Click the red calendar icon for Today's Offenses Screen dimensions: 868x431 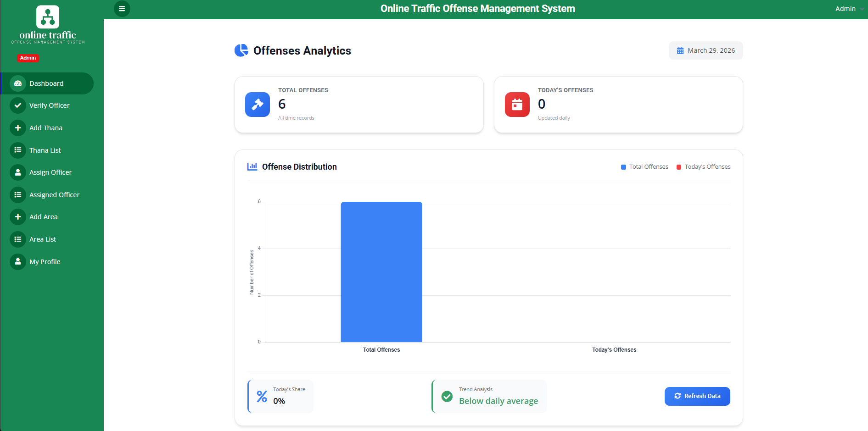[517, 105]
